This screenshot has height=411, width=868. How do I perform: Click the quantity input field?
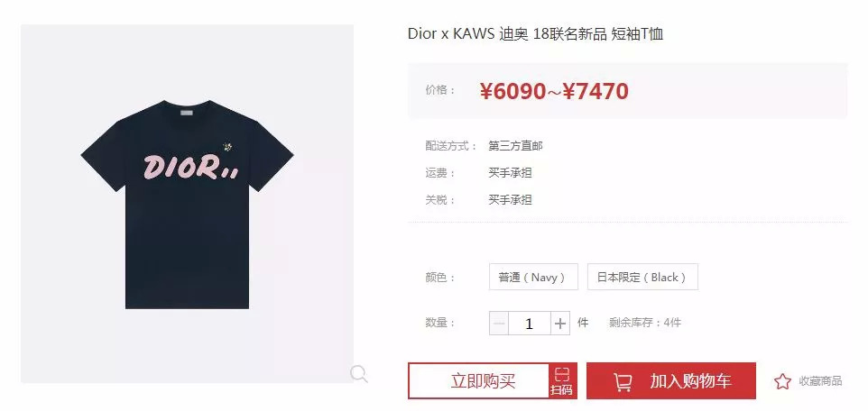(x=530, y=323)
